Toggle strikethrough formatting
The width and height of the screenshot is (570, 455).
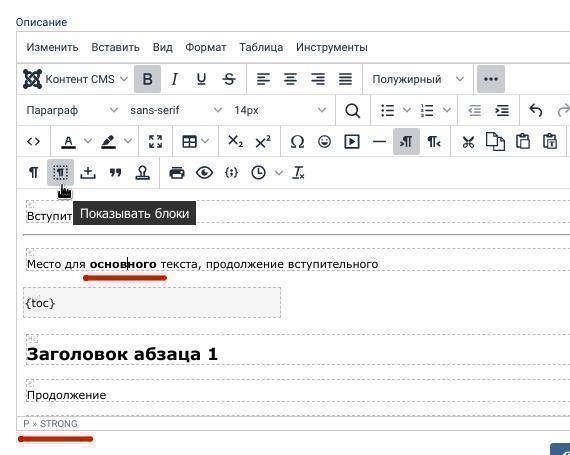point(229,79)
